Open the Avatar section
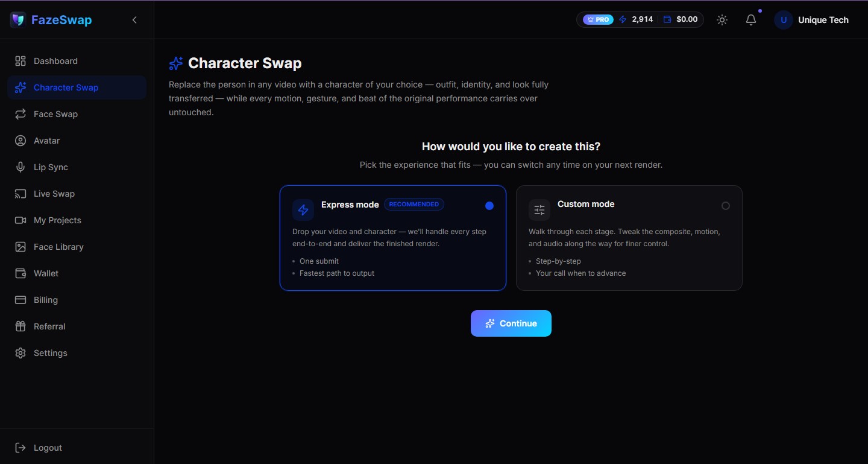 pos(46,141)
